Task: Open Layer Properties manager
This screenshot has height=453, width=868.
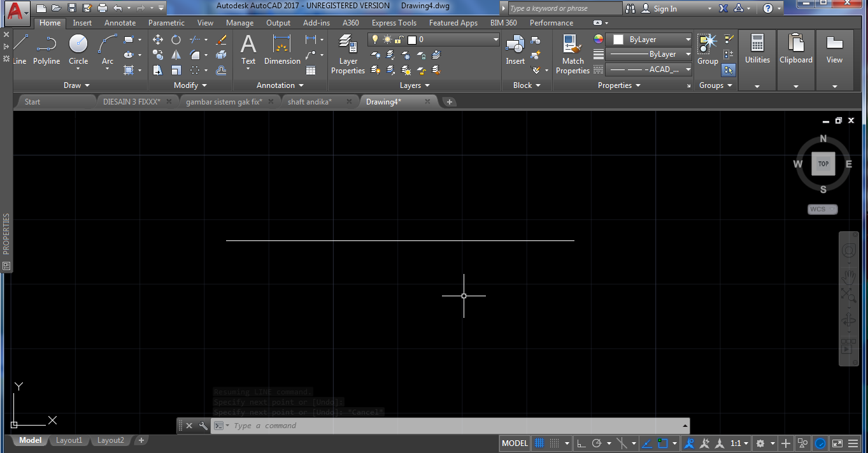Action: (348, 54)
